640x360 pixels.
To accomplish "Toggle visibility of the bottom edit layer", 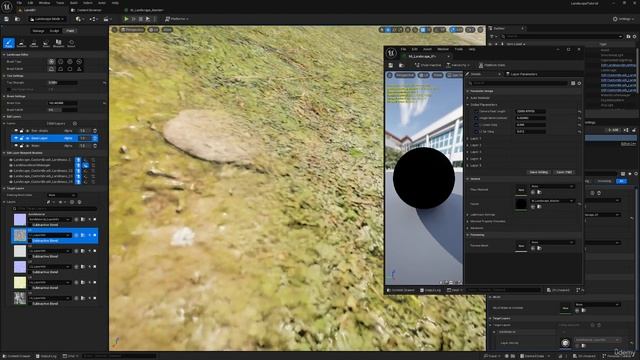I will 16,146.
